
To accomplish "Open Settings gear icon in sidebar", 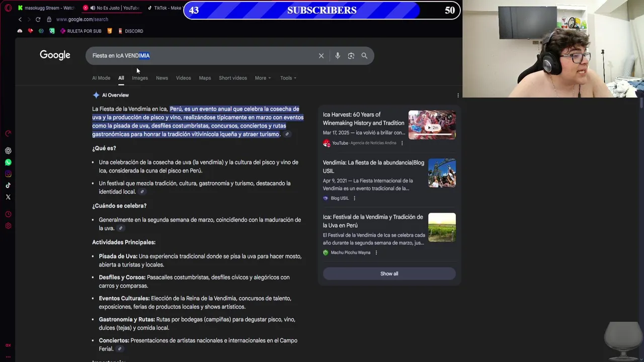I will pyautogui.click(x=8, y=226).
